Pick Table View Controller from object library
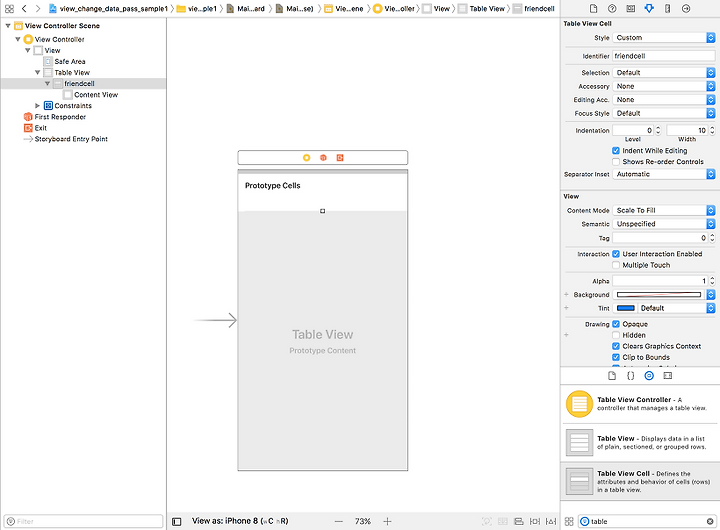The height and width of the screenshot is (530, 720). pyautogui.click(x=640, y=404)
